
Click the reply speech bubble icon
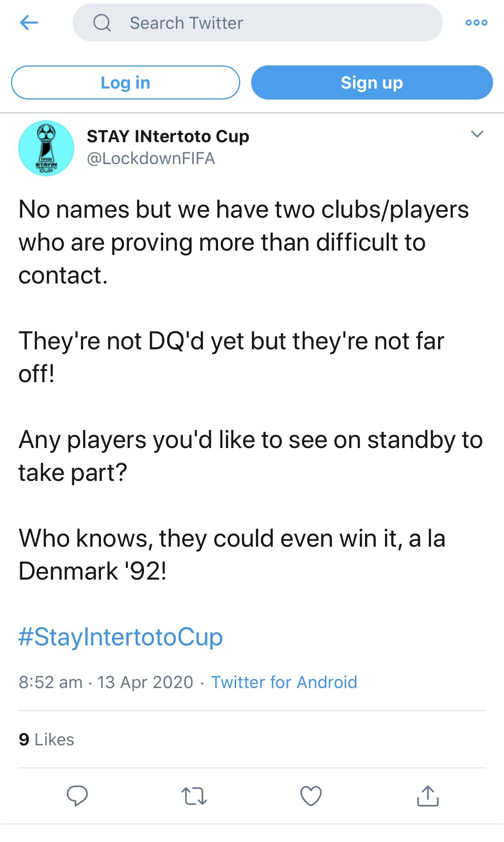77,795
